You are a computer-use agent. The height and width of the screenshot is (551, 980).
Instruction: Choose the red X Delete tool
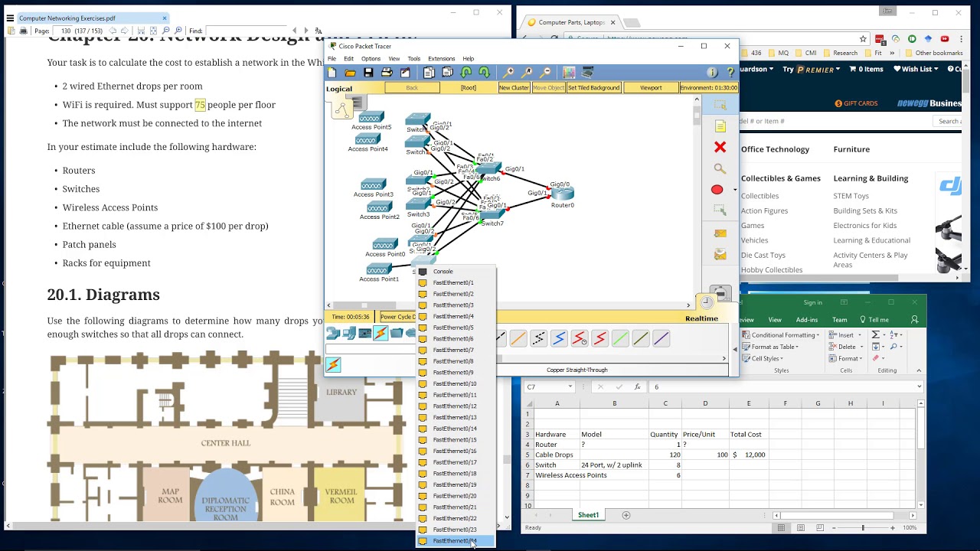click(x=720, y=147)
